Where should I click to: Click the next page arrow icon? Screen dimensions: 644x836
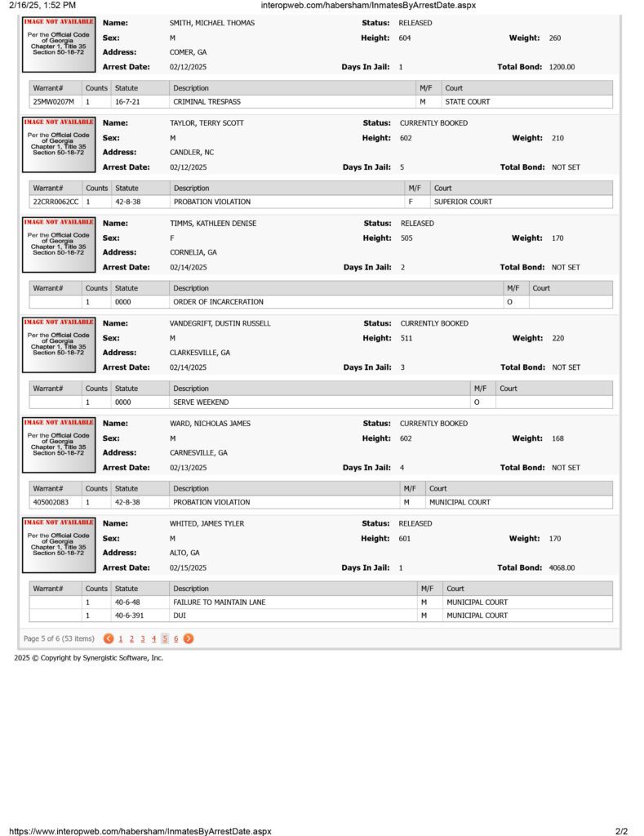click(189, 638)
